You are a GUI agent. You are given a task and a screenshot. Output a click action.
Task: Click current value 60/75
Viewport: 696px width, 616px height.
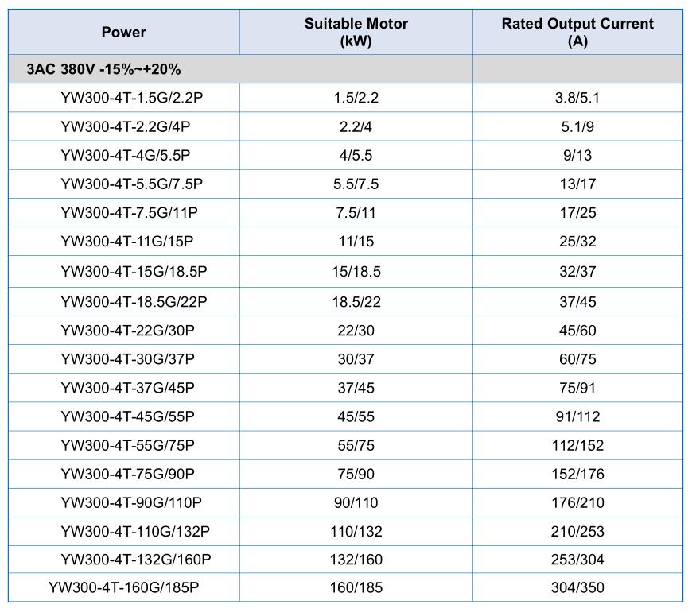click(x=577, y=359)
